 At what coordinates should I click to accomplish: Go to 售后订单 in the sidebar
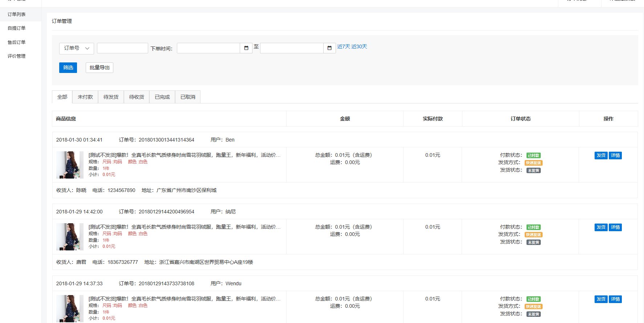(x=17, y=42)
